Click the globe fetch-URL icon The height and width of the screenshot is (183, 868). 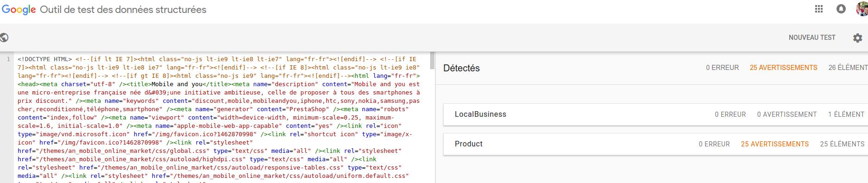pyautogui.click(x=4, y=38)
